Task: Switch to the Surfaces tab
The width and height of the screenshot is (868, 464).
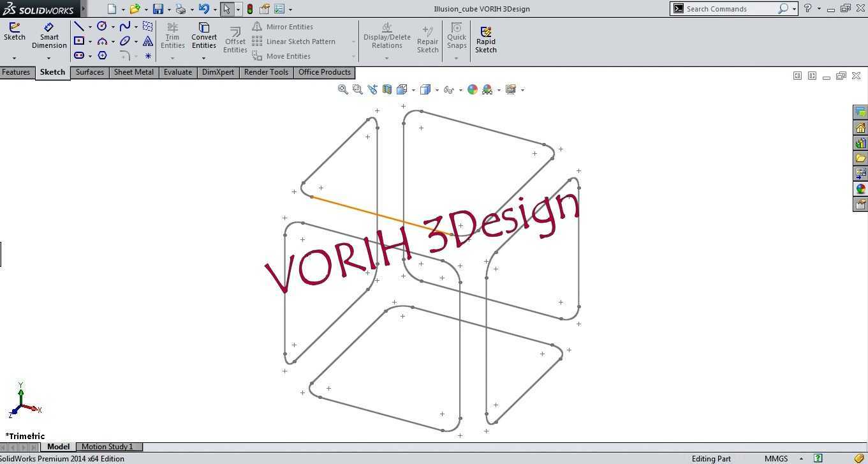Action: coord(90,72)
